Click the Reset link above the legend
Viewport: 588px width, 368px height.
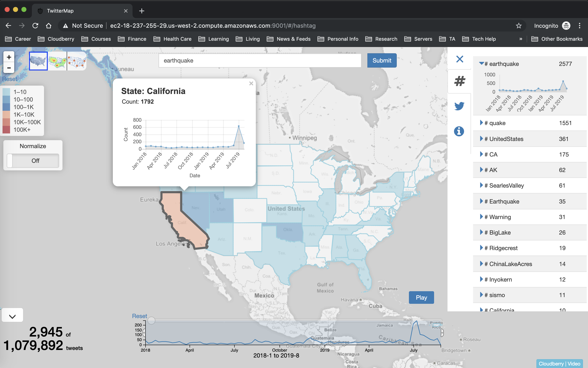tap(9, 79)
